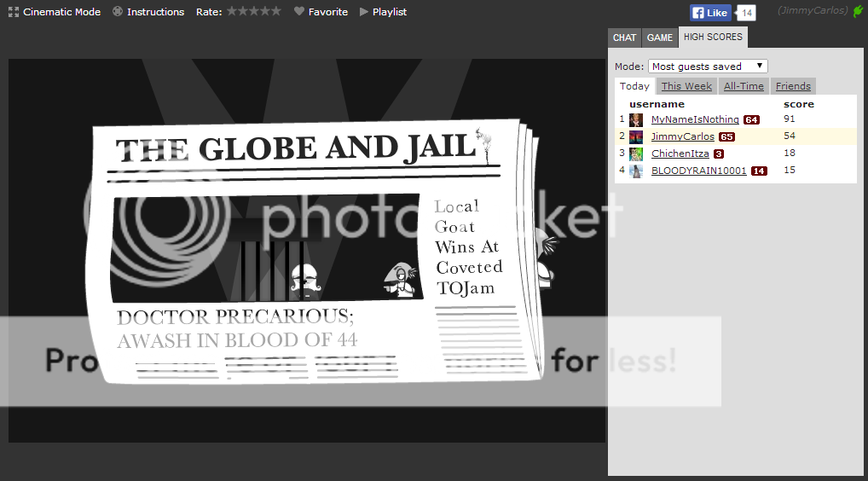Rate the game four stars

(x=265, y=11)
